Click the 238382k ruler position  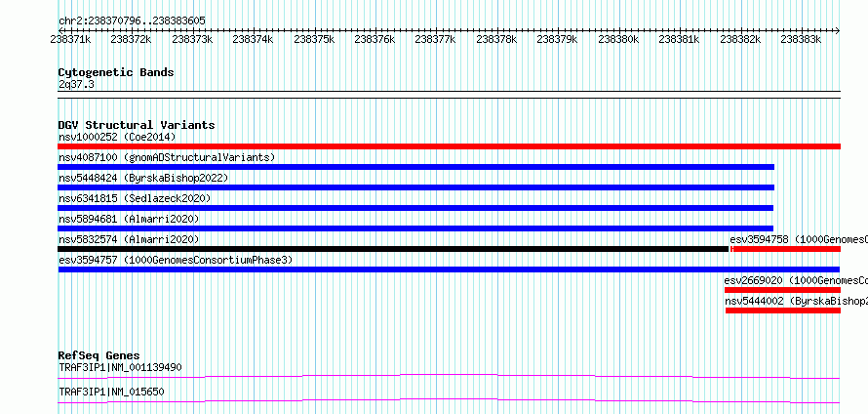click(740, 39)
